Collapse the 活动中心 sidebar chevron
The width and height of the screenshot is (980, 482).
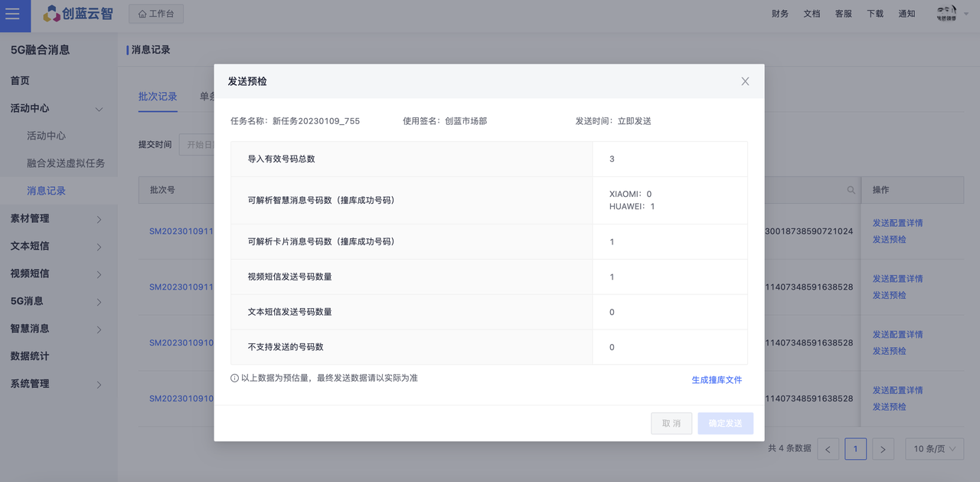(x=99, y=110)
